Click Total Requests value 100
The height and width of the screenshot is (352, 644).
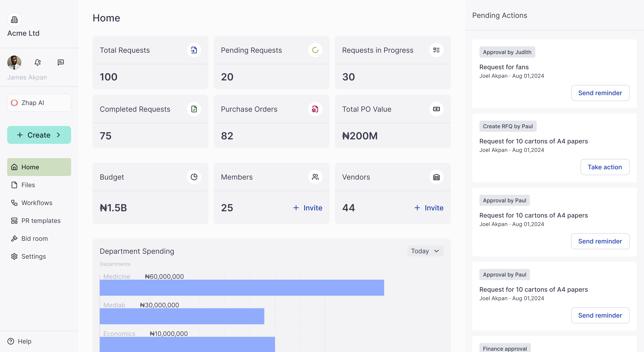108,77
